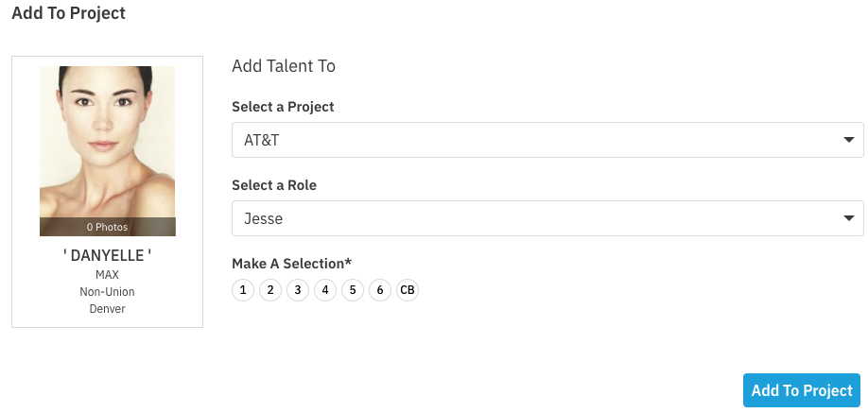This screenshot has height=413, width=868.
Task: Select the number 6 selection circle
Action: point(380,290)
